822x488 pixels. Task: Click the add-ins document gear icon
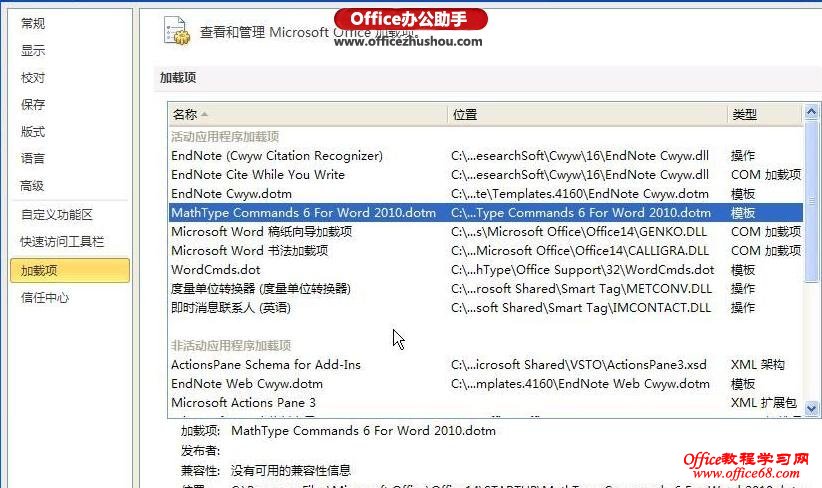pyautogui.click(x=177, y=31)
